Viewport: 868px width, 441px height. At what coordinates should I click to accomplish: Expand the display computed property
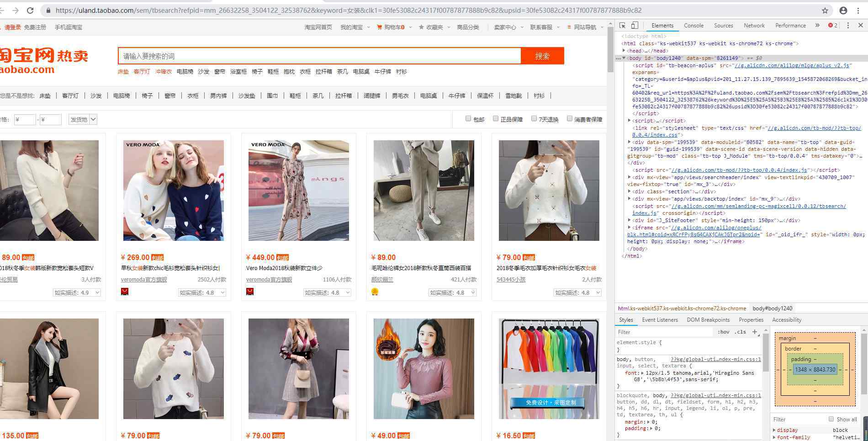tap(774, 430)
